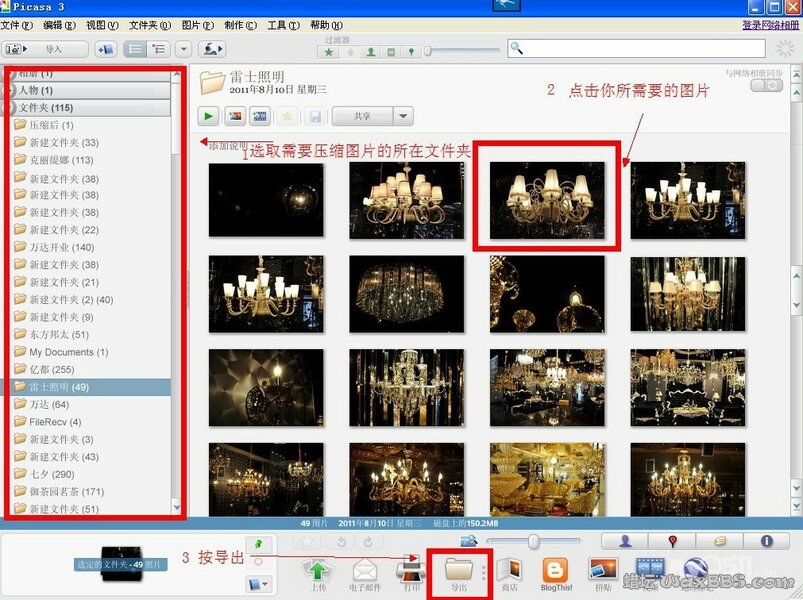Click the thumbnail size slider at bottom
The height and width of the screenshot is (600, 803).
point(534,541)
